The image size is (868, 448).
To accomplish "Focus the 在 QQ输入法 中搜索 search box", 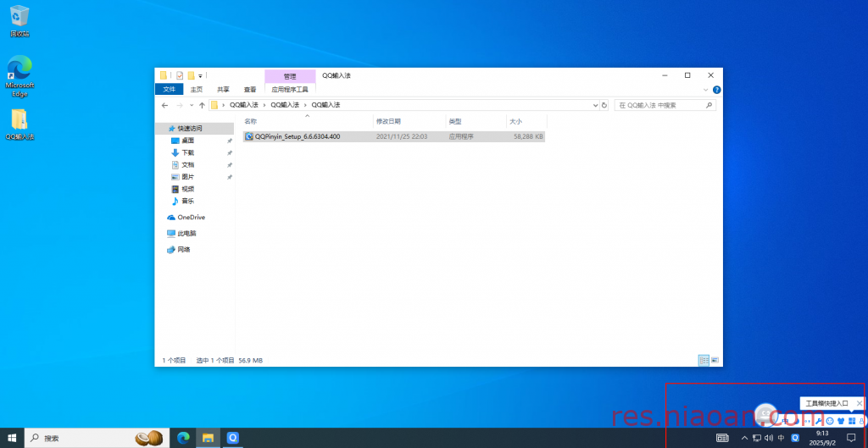I will point(665,105).
